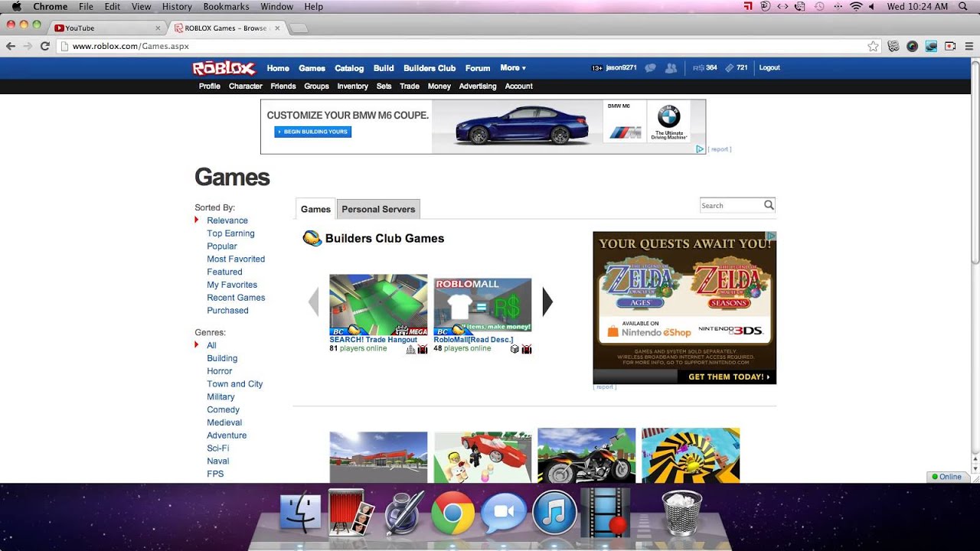Open Character in sub navigation
980x551 pixels.
[245, 86]
